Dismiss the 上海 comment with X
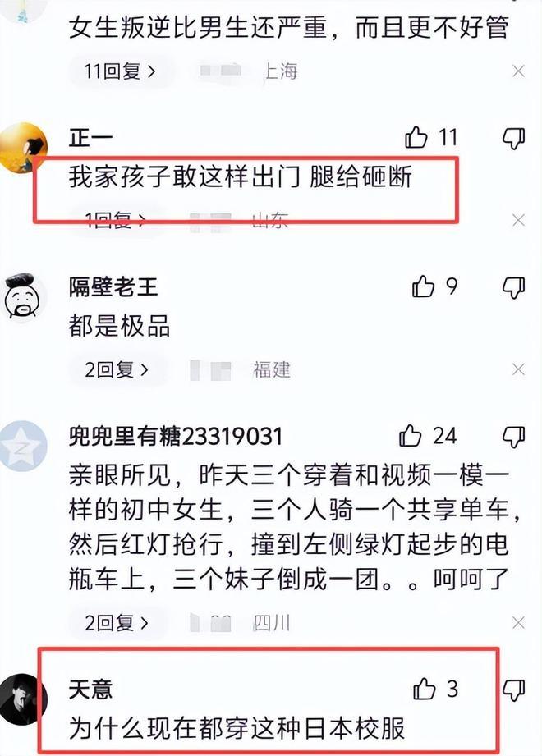The image size is (542, 756). point(518,71)
